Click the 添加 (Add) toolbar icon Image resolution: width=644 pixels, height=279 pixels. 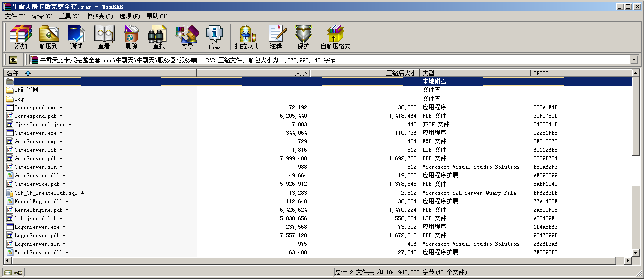(21, 37)
